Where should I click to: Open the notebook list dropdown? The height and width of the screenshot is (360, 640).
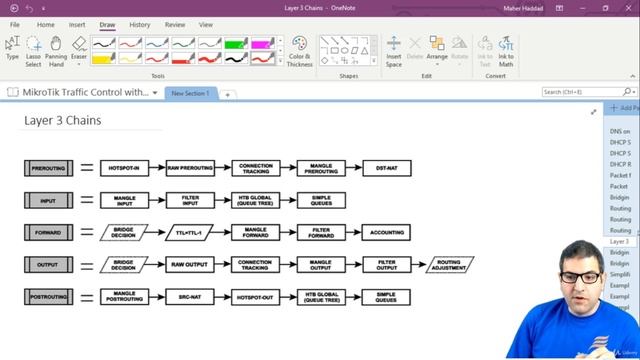pyautogui.click(x=155, y=93)
